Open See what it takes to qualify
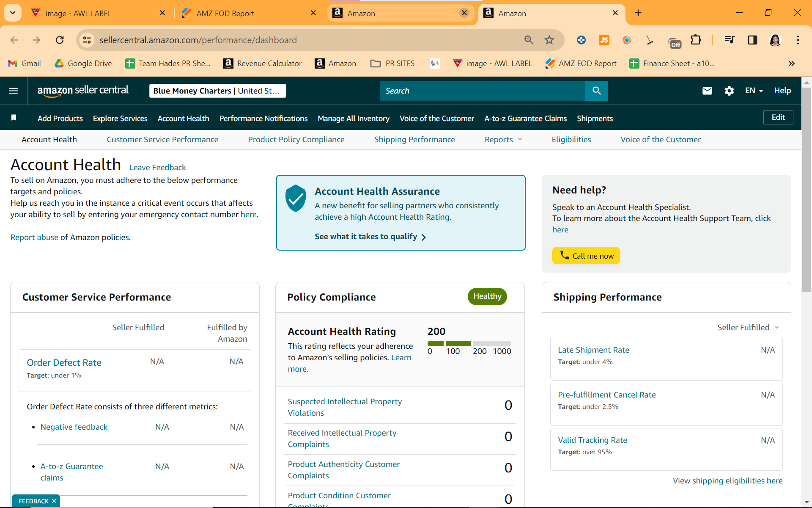Viewport: 812px width, 508px height. click(370, 237)
